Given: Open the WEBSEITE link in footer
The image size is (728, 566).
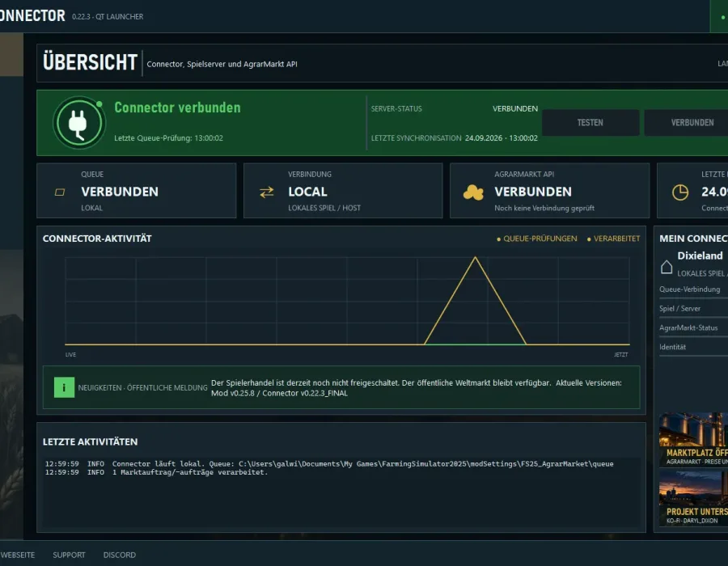Looking at the screenshot, I should (18, 555).
